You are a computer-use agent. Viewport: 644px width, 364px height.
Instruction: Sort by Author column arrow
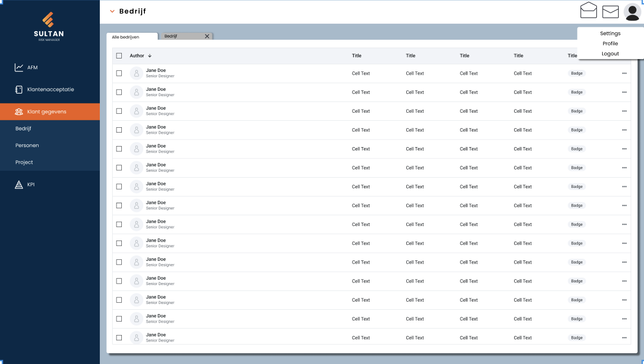click(x=150, y=56)
